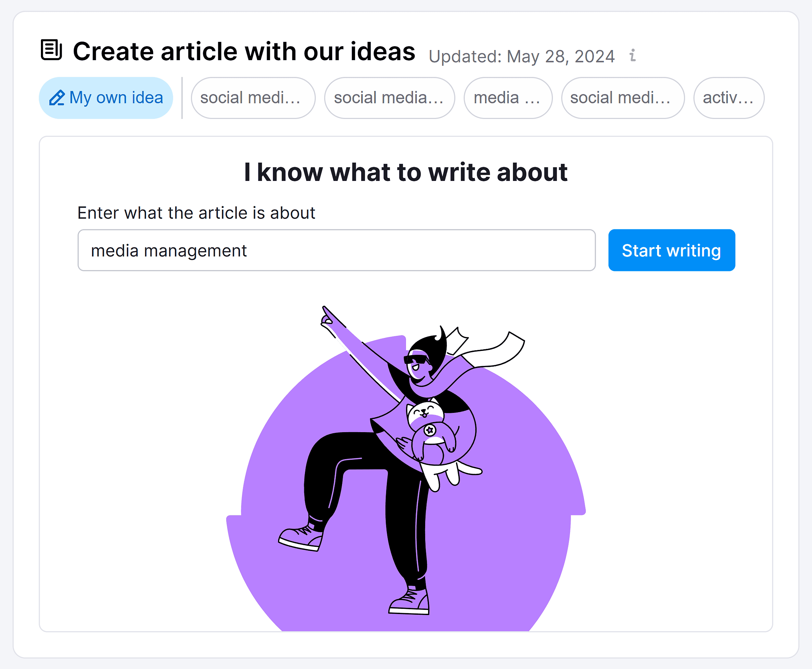Pick the "social medi…" chip beside the "activ…" chip
This screenshot has height=669, width=812.
coord(622,98)
